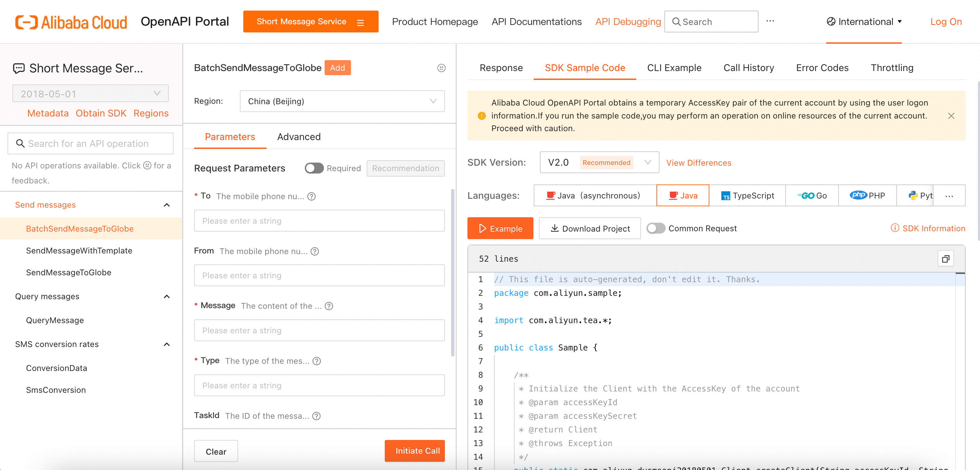Image resolution: width=980 pixels, height=470 pixels.
Task: Dismiss the AccessKey warning banner
Action: point(951,115)
